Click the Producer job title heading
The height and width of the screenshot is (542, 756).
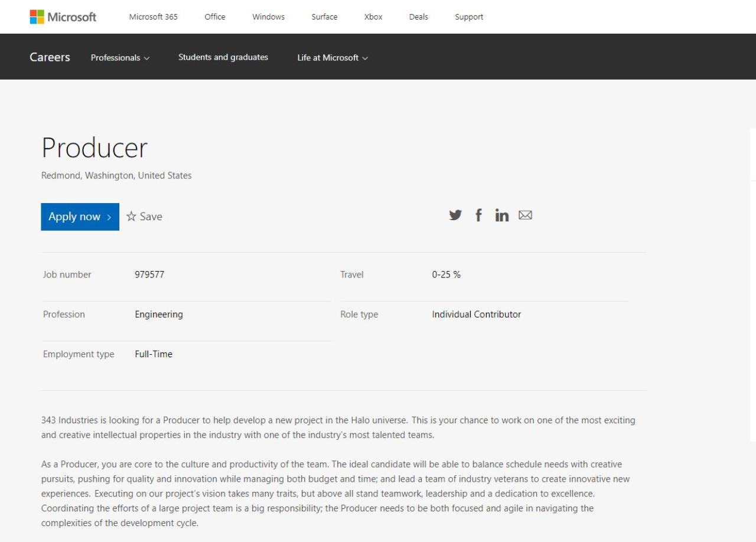[94, 148]
